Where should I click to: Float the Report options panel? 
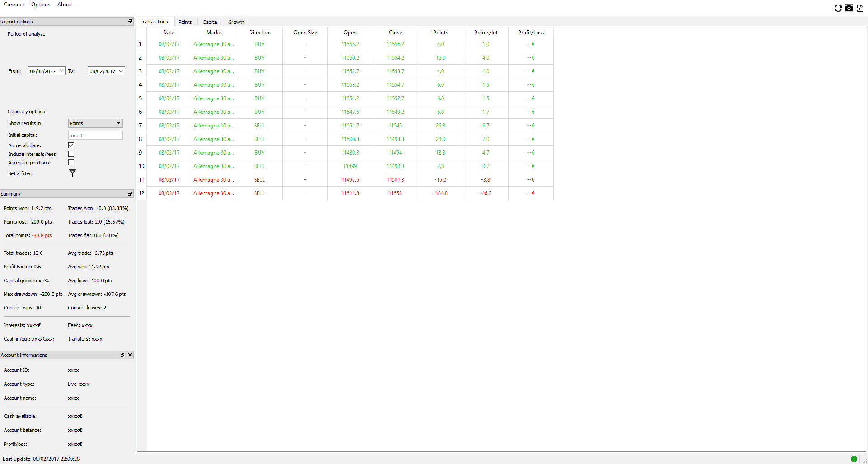pos(130,22)
